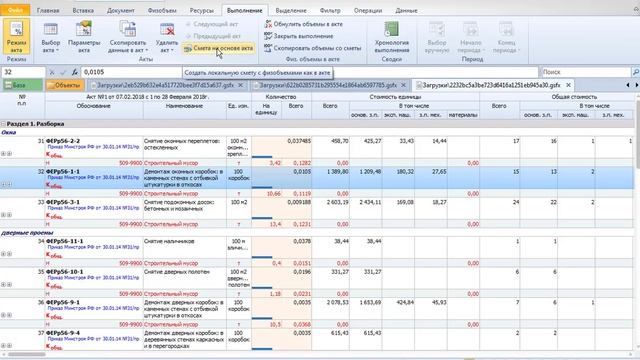Screen dimensions: 640x360
Task: Select row code ФЕРр56-2-2
Action: pyautogui.click(x=63, y=141)
